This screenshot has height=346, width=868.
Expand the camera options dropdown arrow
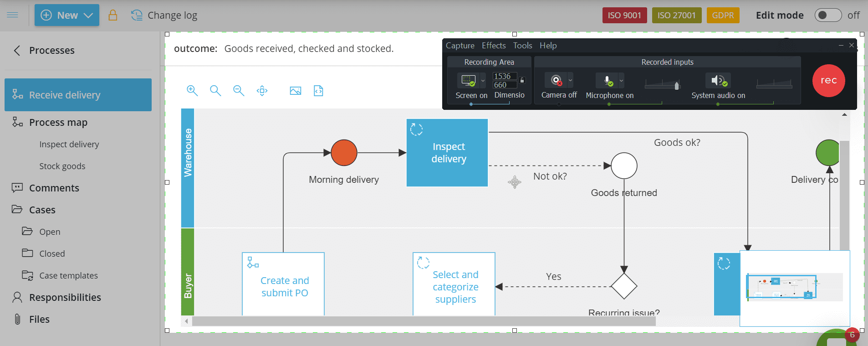[x=570, y=81]
